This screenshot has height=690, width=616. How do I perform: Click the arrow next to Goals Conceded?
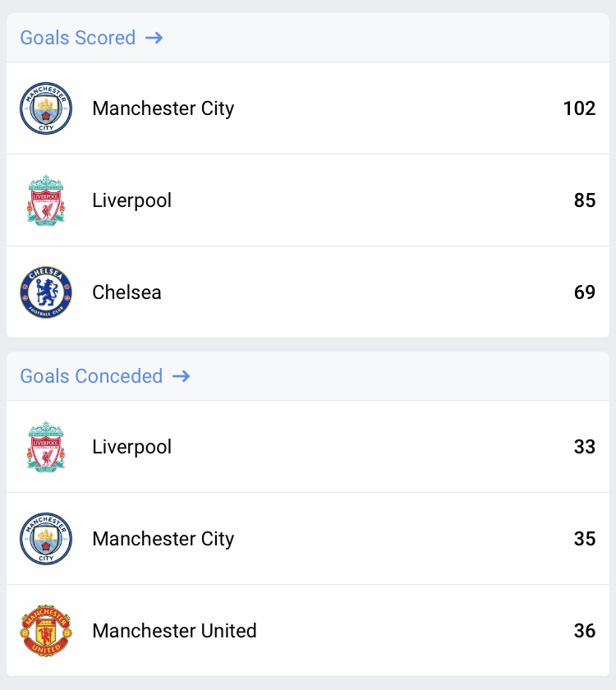[181, 376]
